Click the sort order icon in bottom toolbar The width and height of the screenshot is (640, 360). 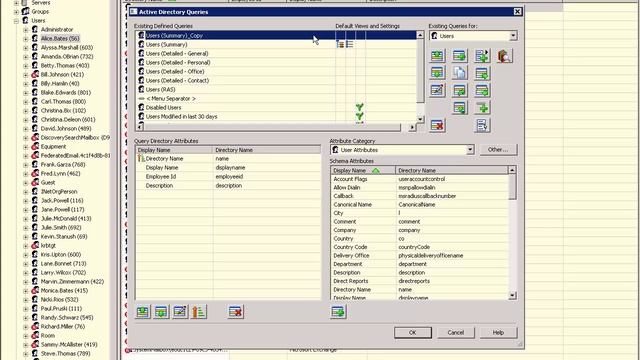(x=199, y=312)
